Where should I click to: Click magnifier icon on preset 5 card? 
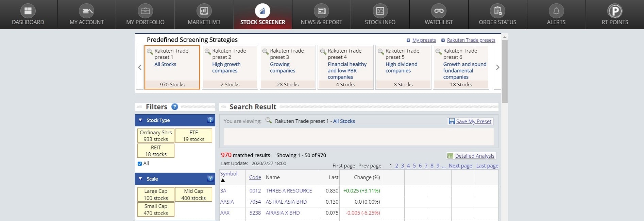381,52
